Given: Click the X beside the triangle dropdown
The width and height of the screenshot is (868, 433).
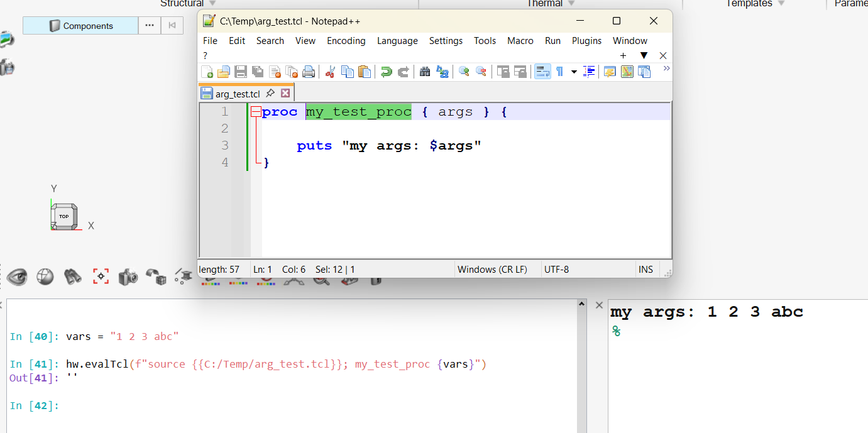Looking at the screenshot, I should (x=663, y=56).
